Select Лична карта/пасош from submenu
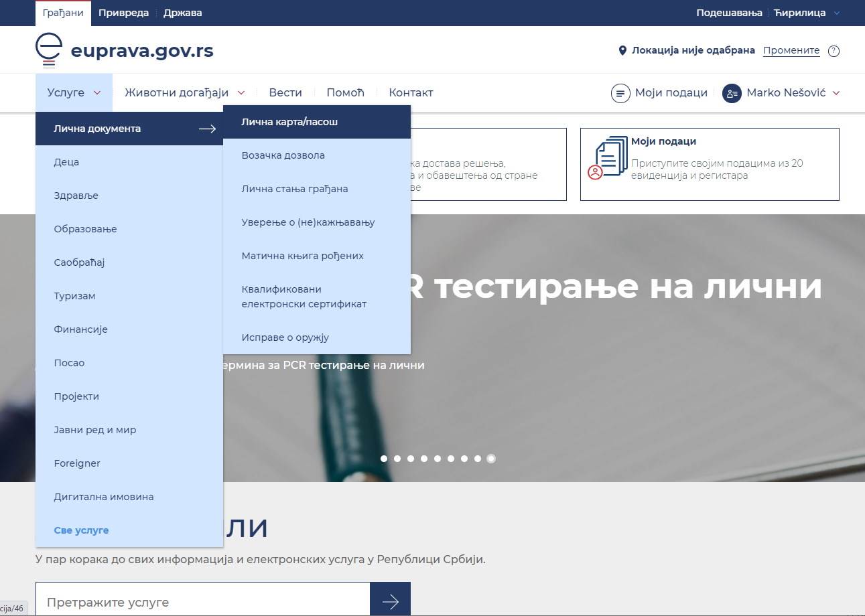The image size is (865, 616). click(x=289, y=122)
